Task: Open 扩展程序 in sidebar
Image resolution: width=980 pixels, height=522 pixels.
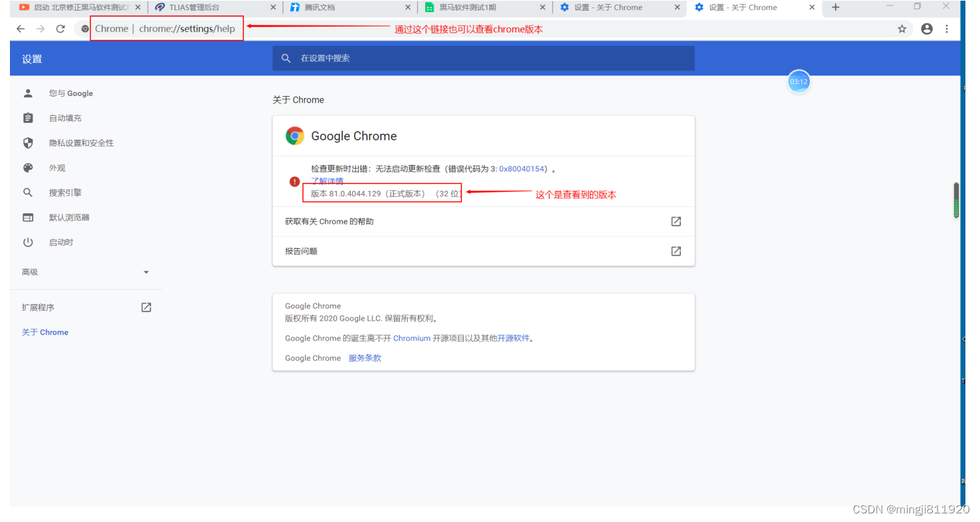Action: click(38, 307)
